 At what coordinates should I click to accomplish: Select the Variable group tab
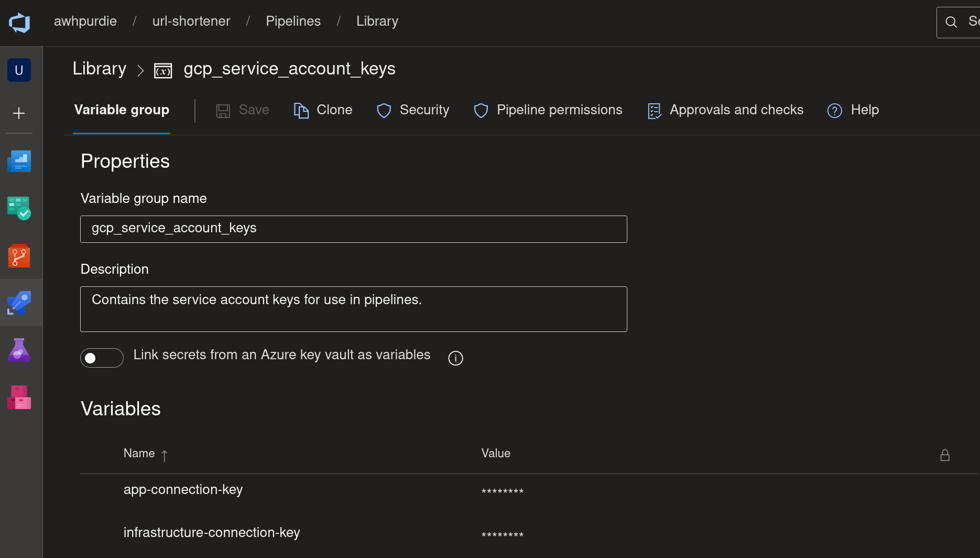(122, 110)
